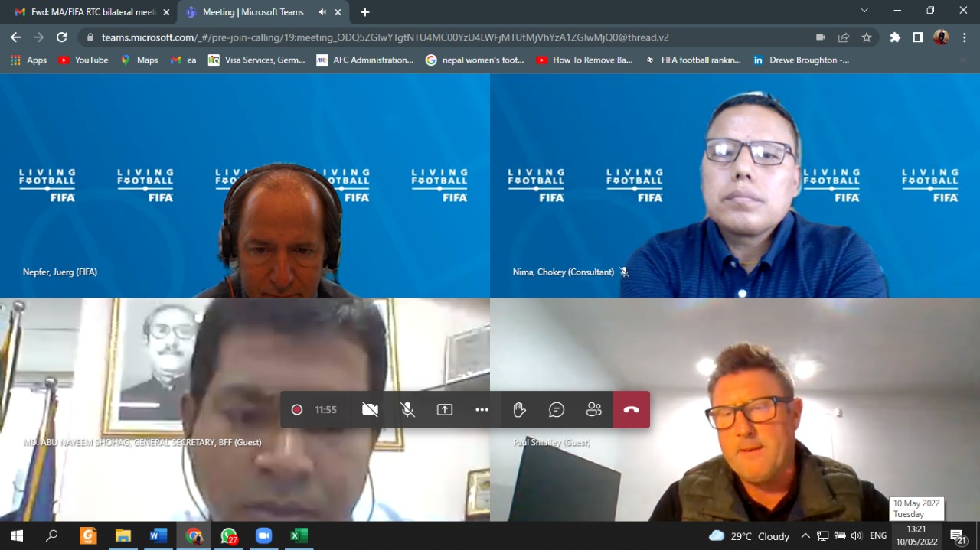Expand the tab search chevron
Viewport: 980px width, 550px height.
click(864, 11)
